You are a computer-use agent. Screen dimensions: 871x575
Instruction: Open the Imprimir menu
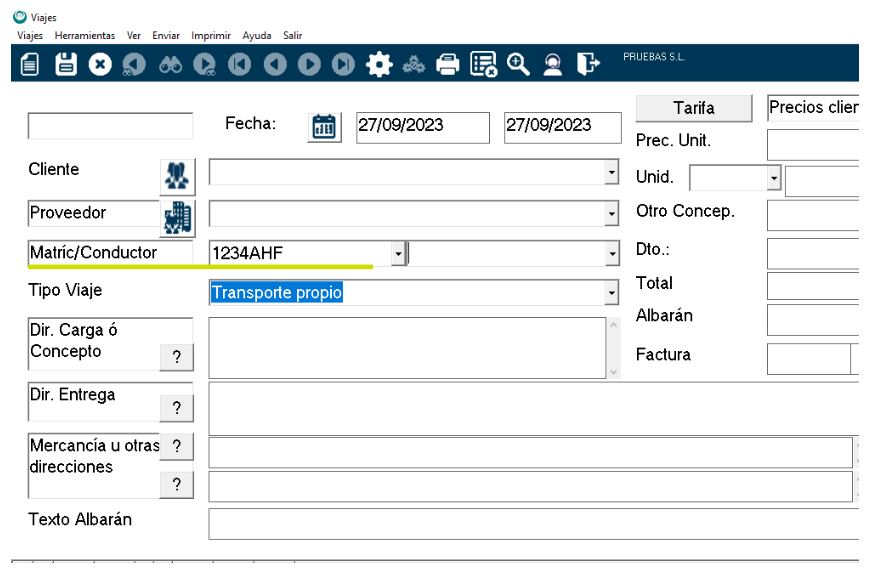pos(211,35)
